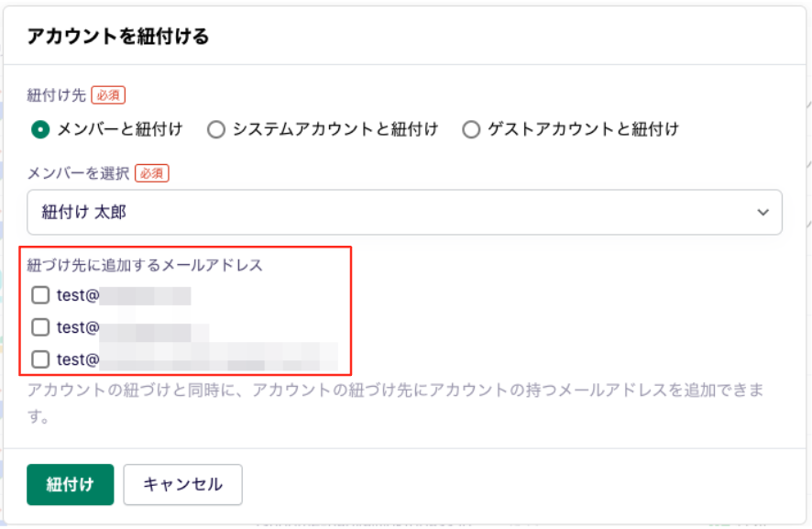Select the メンバーと紐付け radio button
The width and height of the screenshot is (812, 529).
pyautogui.click(x=40, y=129)
